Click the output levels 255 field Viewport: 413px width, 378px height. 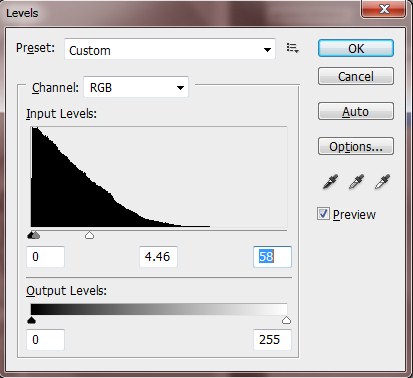(272, 340)
